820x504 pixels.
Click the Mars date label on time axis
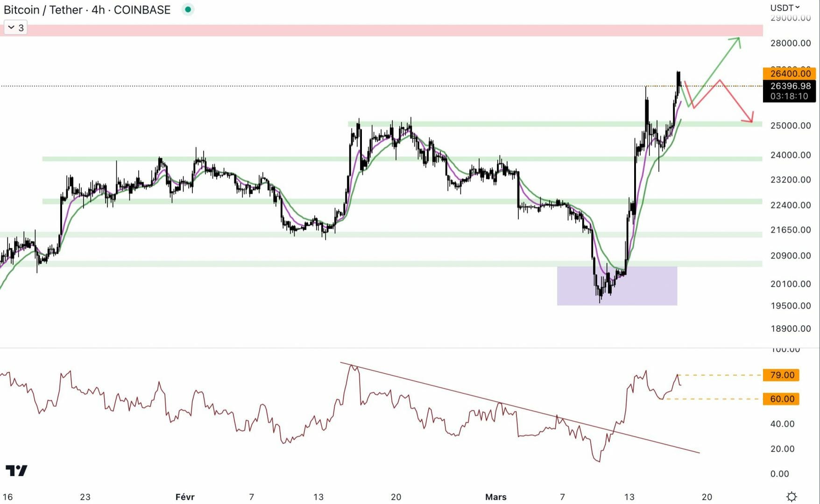(x=495, y=497)
